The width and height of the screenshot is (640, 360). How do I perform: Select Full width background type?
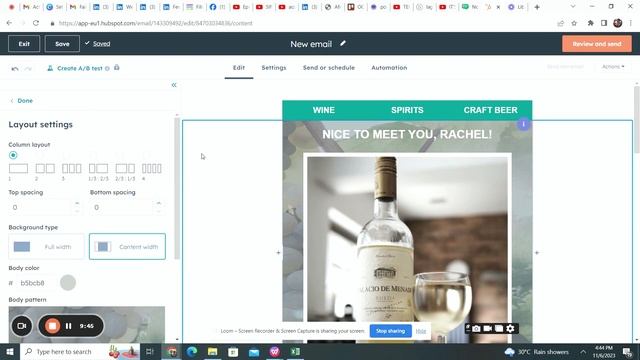[x=46, y=247]
